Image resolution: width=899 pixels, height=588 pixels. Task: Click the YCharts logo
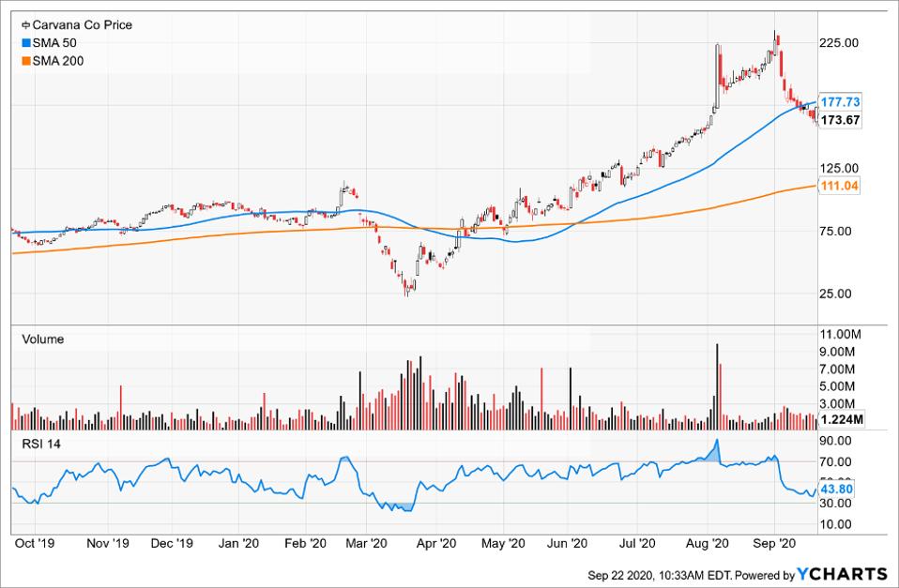tap(841, 573)
